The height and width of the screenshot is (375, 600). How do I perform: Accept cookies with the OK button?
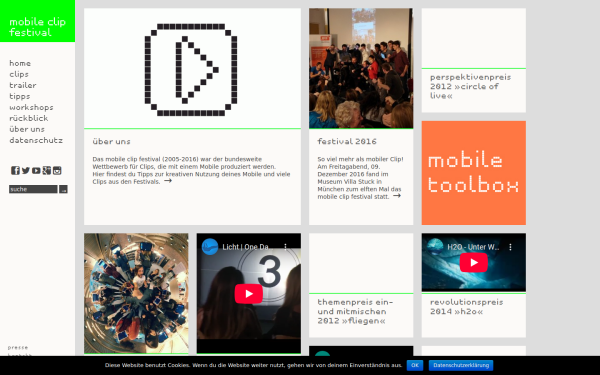click(x=415, y=365)
